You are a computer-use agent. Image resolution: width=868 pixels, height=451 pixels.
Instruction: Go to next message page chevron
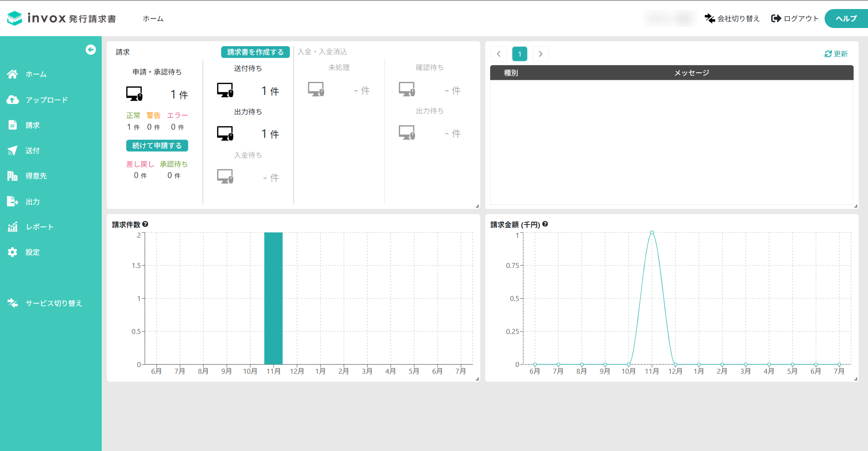pyautogui.click(x=541, y=54)
